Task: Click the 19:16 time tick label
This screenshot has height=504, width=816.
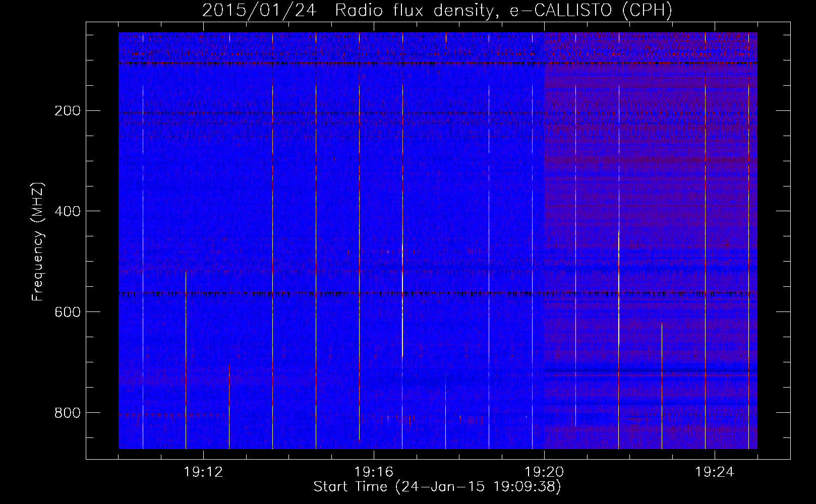Action: 374,472
